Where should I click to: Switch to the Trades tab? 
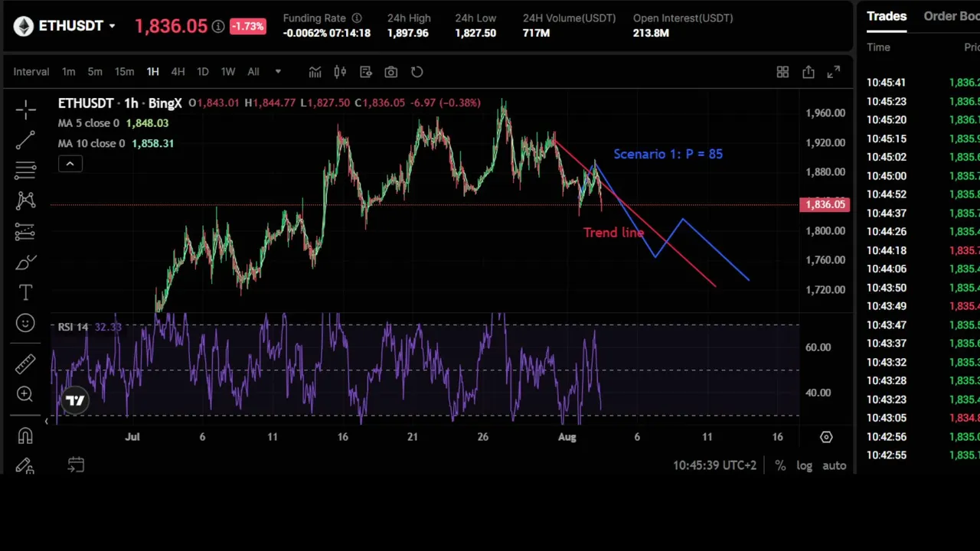click(887, 16)
